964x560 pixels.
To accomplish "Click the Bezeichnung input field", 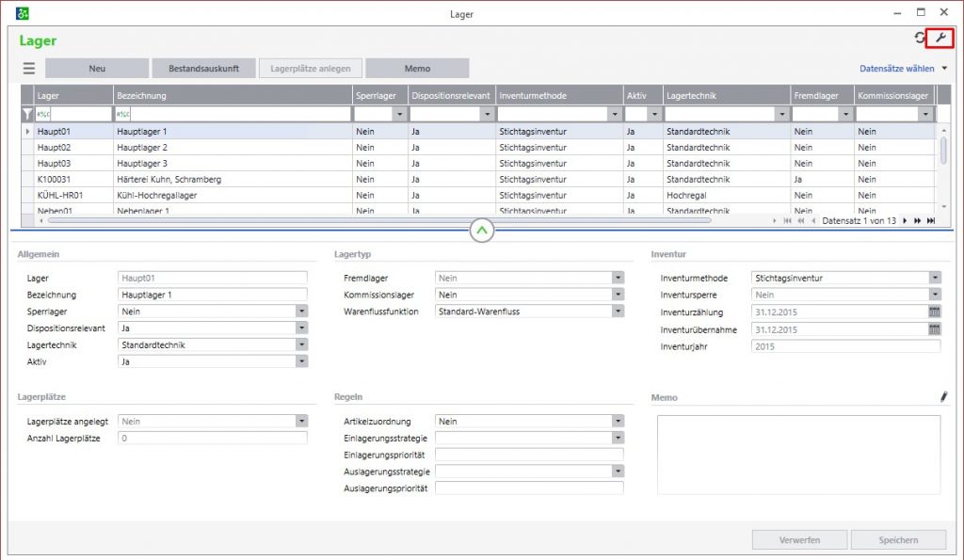I will (x=213, y=295).
